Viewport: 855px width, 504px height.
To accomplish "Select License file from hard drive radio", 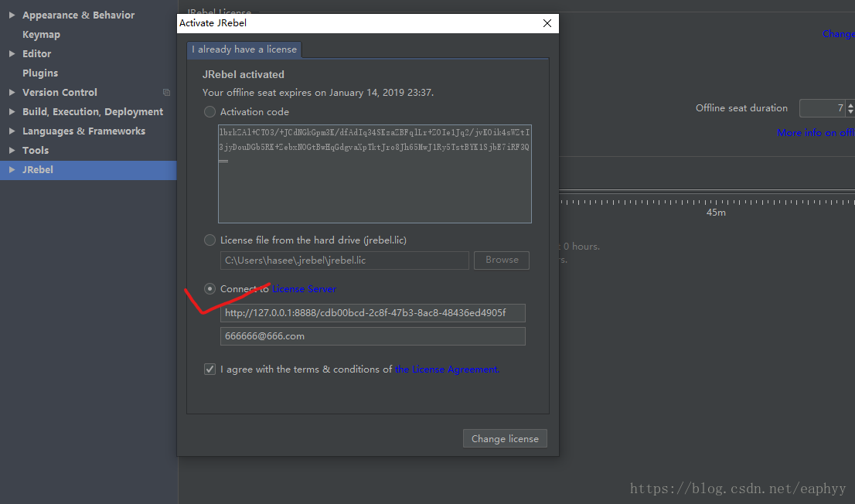I will [209, 240].
